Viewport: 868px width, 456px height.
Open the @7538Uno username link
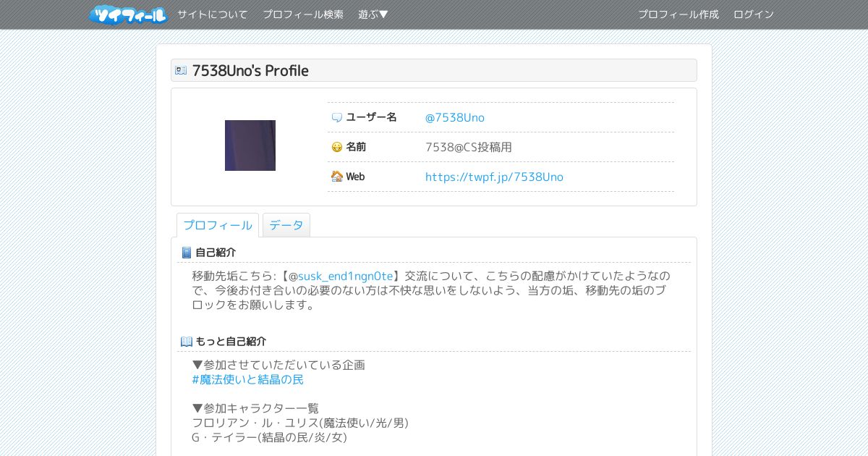(455, 117)
